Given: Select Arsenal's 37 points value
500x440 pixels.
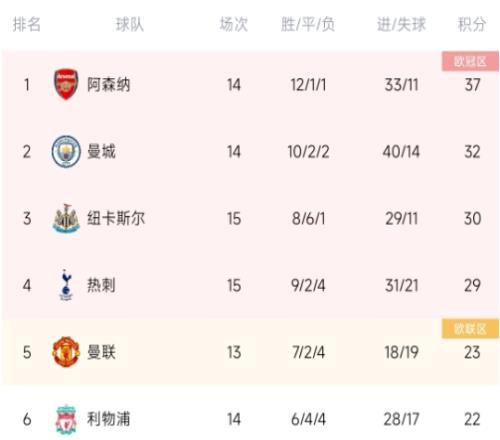Looking at the screenshot, I should tap(472, 85).
